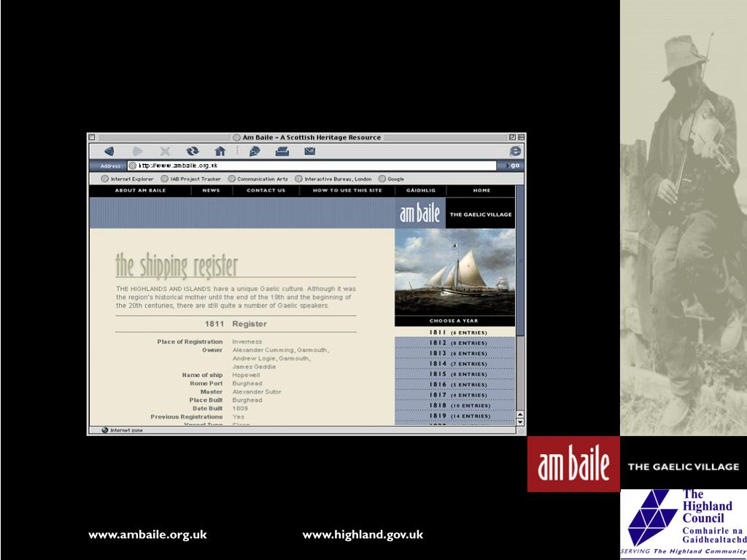The width and height of the screenshot is (747, 560).
Task: Click the scrollbar down arrow
Action: 519,422
